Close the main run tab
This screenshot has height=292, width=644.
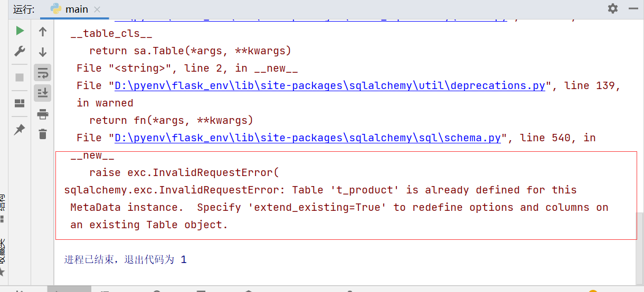[97, 9]
